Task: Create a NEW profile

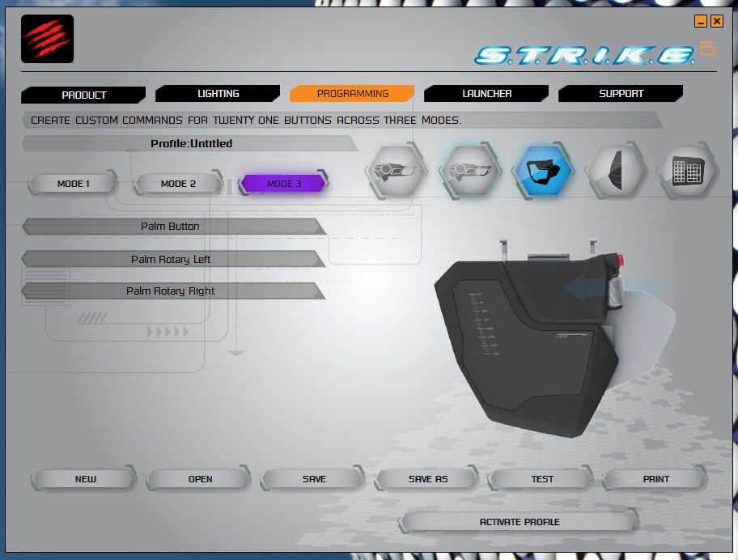Action: (x=85, y=479)
